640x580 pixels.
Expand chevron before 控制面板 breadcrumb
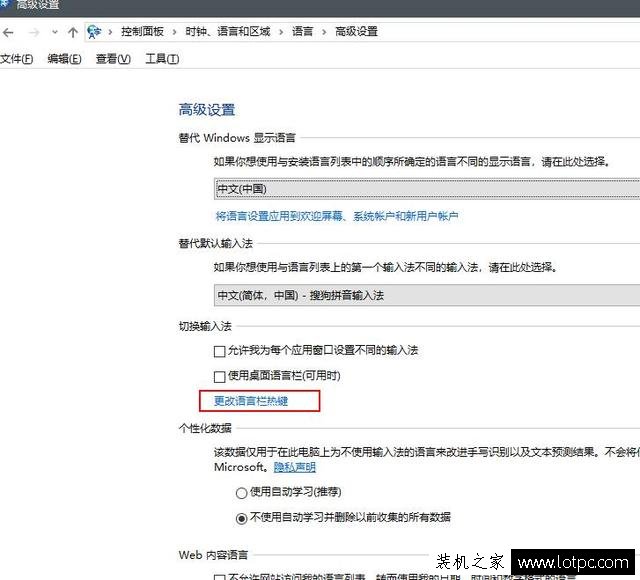tap(110, 32)
